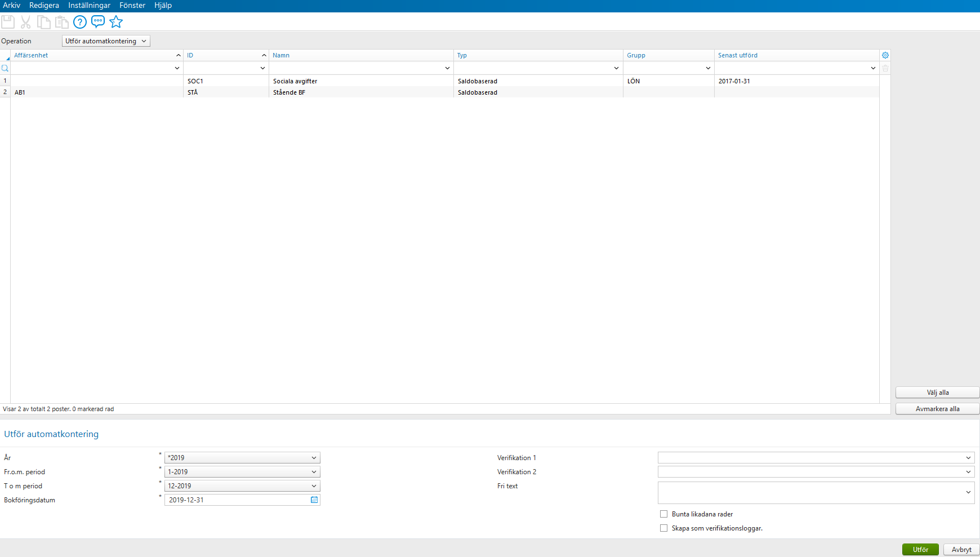This screenshot has width=980, height=557.
Task: Open the Inställningar menu
Action: click(x=90, y=5)
